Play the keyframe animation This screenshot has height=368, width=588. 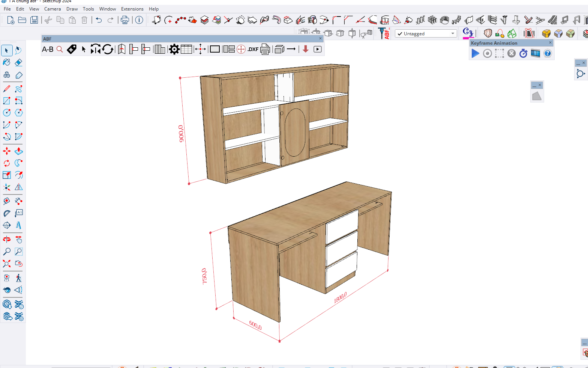point(475,54)
